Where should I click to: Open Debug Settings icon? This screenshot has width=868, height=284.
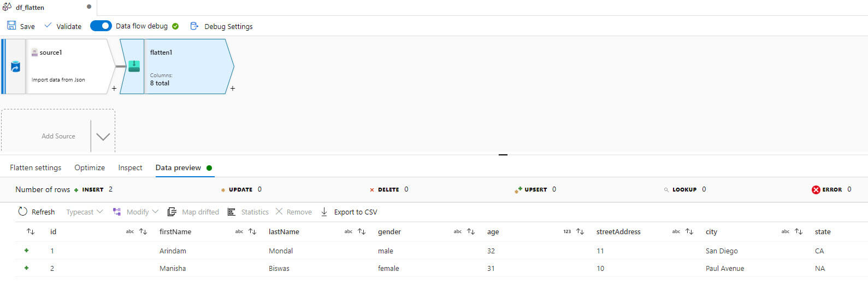194,26
